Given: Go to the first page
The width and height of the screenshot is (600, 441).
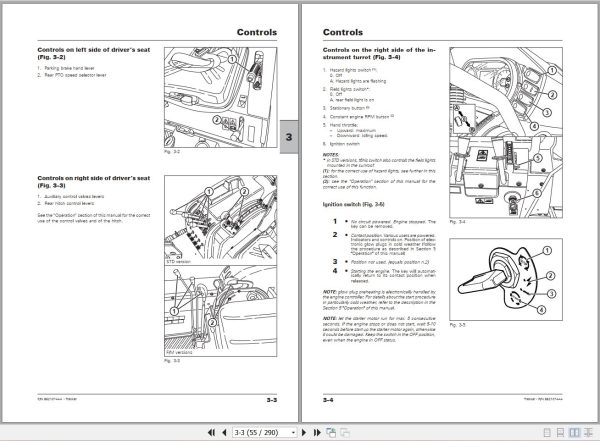Looking at the screenshot, I should click(x=211, y=433).
